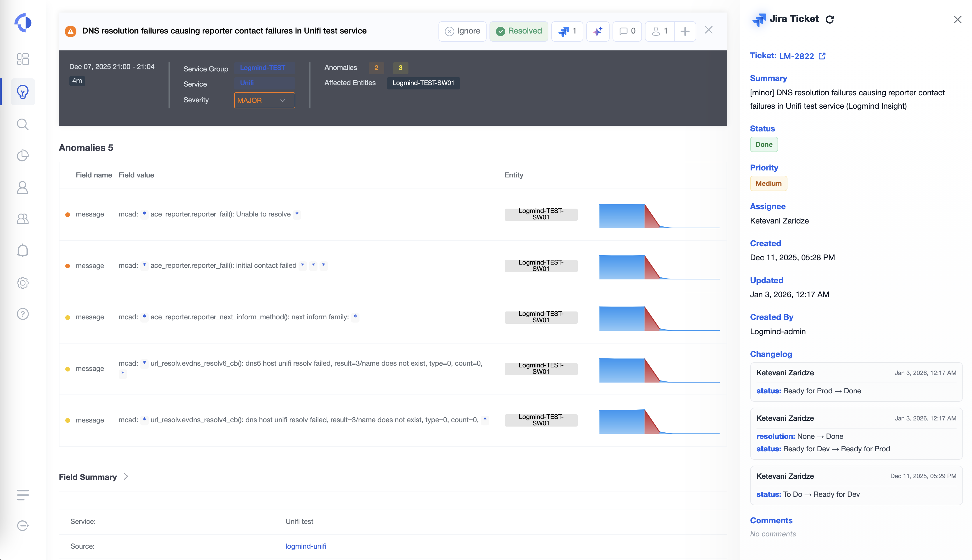This screenshot has height=560, width=972.
Task: Open dashboard icon in left sidebar
Action: pyautogui.click(x=23, y=59)
